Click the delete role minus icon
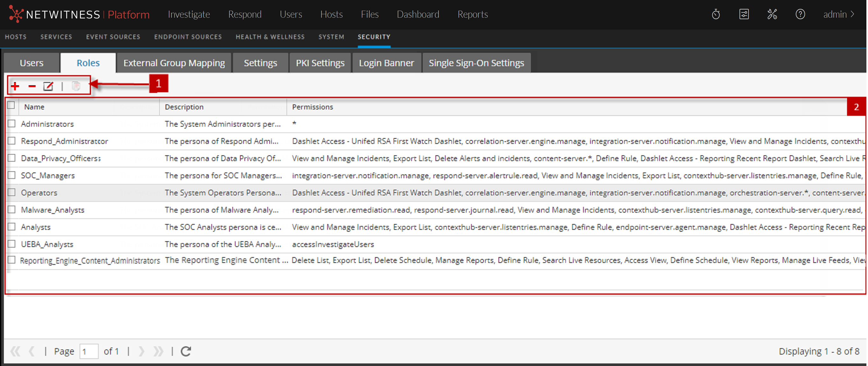The image size is (868, 366). (x=32, y=86)
